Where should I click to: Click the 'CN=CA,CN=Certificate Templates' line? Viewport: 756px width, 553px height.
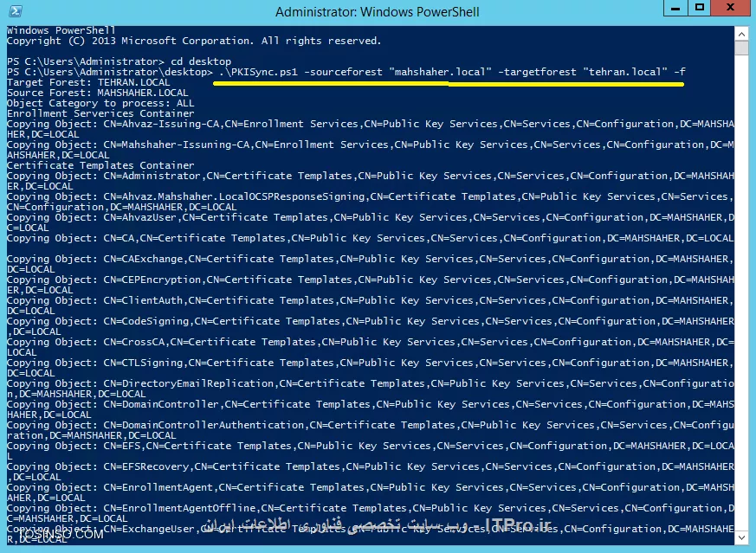coord(371,239)
